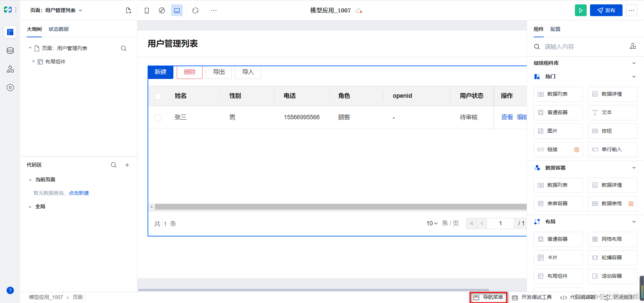The height and width of the screenshot is (303, 644).
Task: Collapse the 页面: 用户管理列表 tree node
Action: coord(30,48)
